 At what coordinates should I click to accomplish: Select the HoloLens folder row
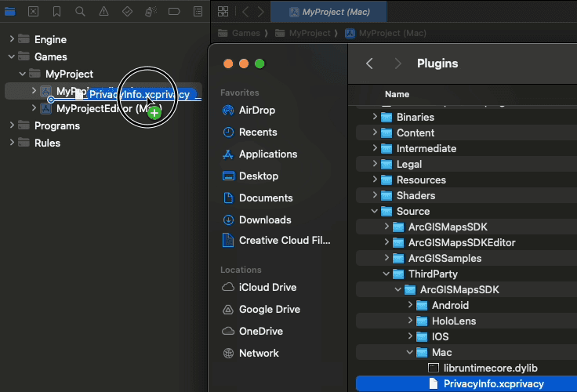(466, 321)
